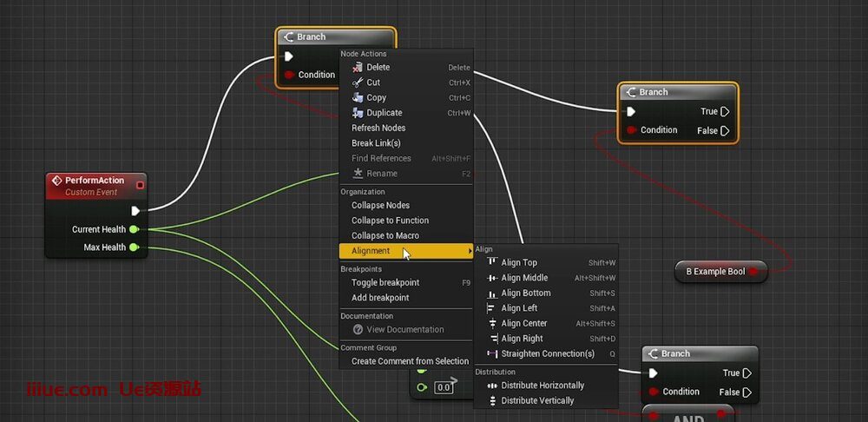This screenshot has height=422, width=868.
Task: Click the PerformAction custom event node icon
Action: pyautogui.click(x=56, y=181)
